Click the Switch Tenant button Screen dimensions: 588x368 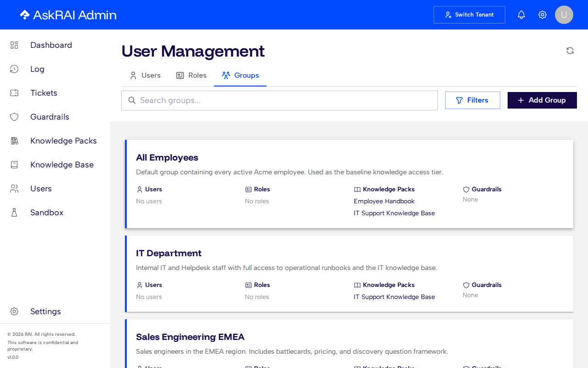[x=469, y=15]
